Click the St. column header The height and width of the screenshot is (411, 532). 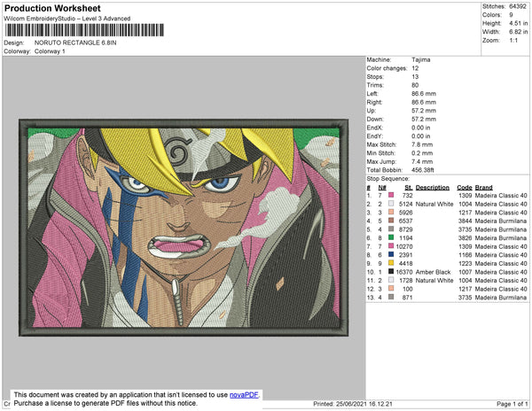coord(409,188)
